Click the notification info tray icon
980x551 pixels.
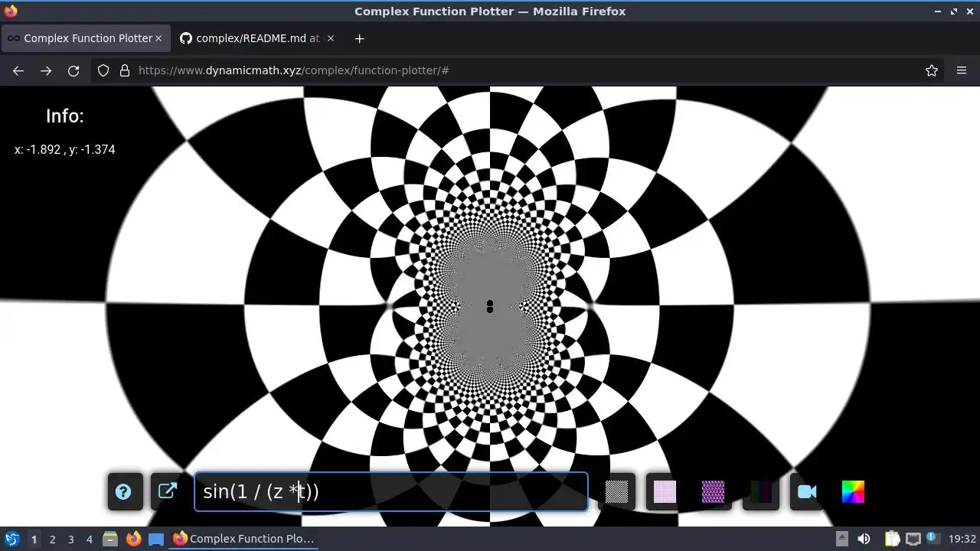933,538
